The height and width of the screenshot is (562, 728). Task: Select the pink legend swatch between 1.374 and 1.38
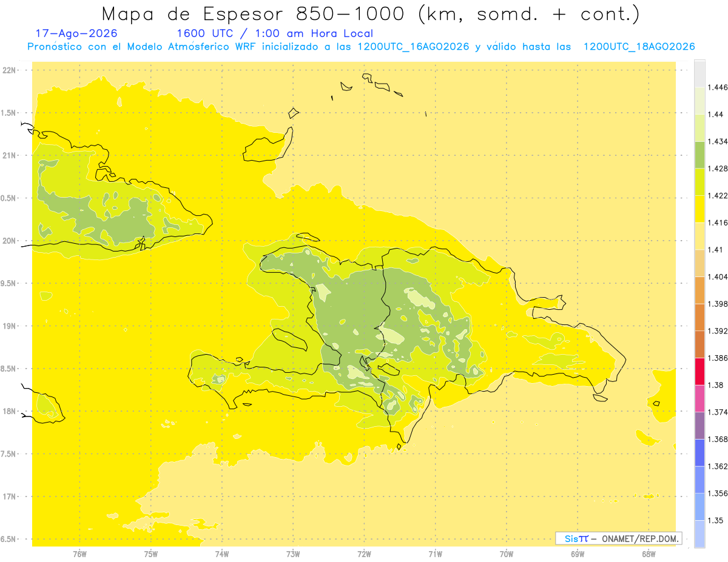click(699, 398)
